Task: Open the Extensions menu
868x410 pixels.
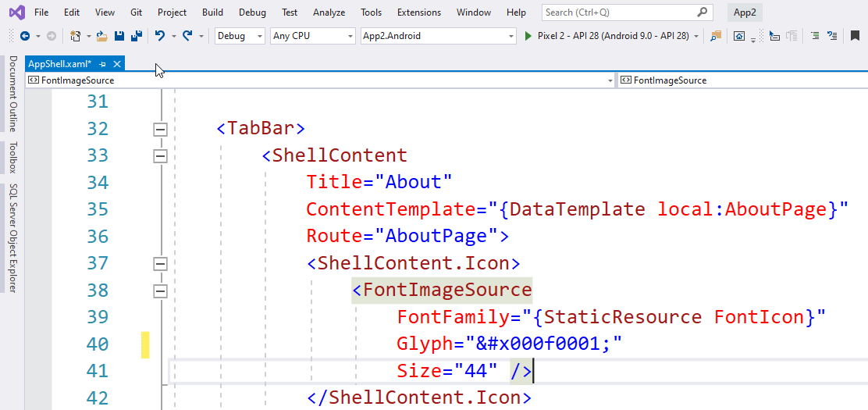Action: (419, 12)
